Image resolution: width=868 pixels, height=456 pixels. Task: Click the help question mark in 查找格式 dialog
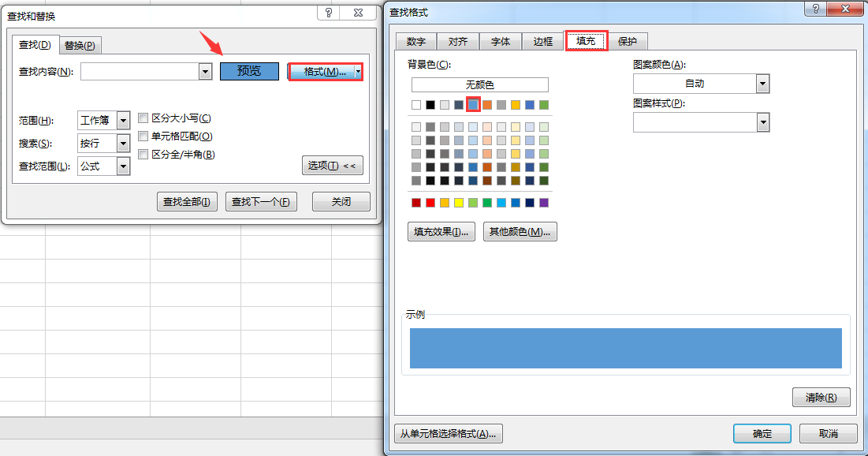[815, 9]
